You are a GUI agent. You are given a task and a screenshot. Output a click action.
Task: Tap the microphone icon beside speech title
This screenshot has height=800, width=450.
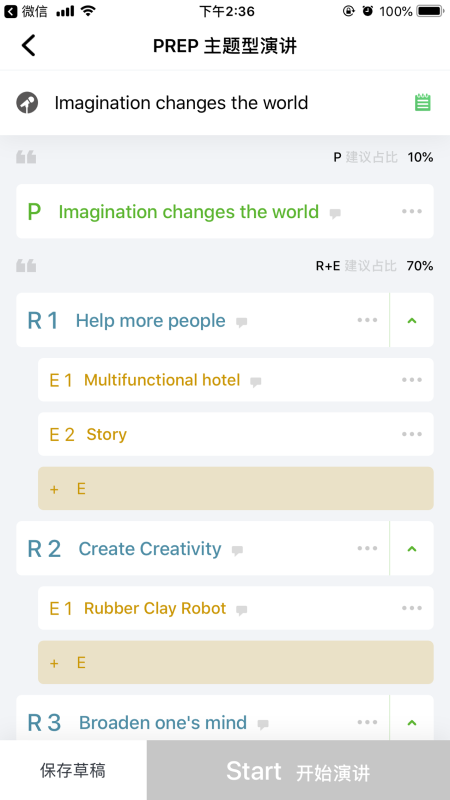coord(27,103)
